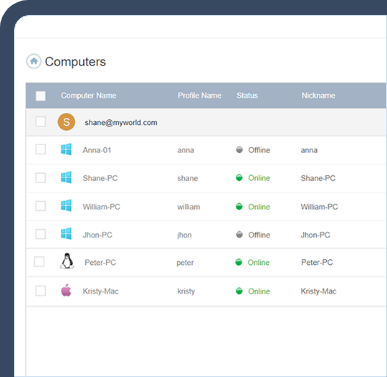The width and height of the screenshot is (387, 377).
Task: Click the grey offline status dot for Anna-01
Action: 239,150
